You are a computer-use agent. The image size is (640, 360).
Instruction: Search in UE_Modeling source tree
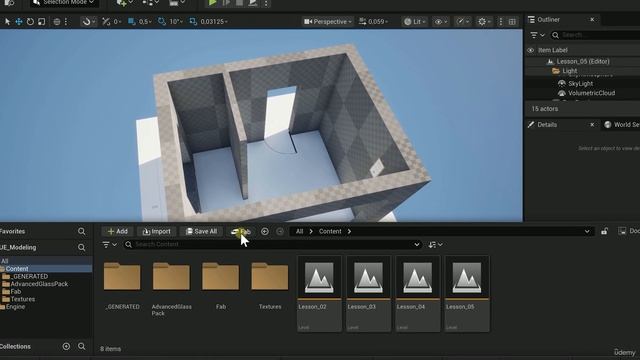point(82,247)
